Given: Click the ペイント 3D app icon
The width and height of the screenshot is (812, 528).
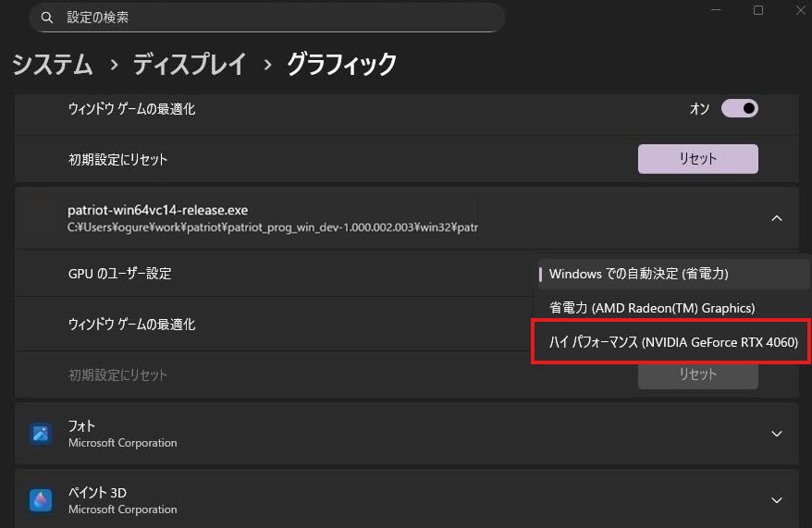Looking at the screenshot, I should click(41, 500).
